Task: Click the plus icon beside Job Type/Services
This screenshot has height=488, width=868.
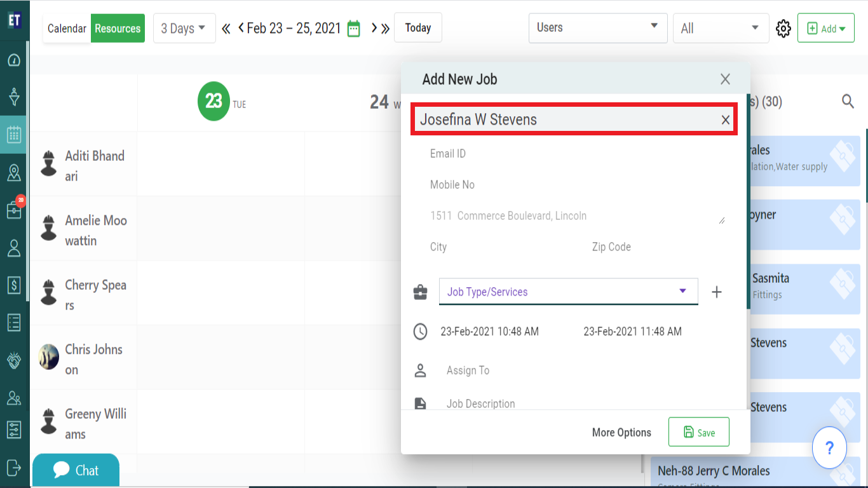Action: [x=717, y=292]
